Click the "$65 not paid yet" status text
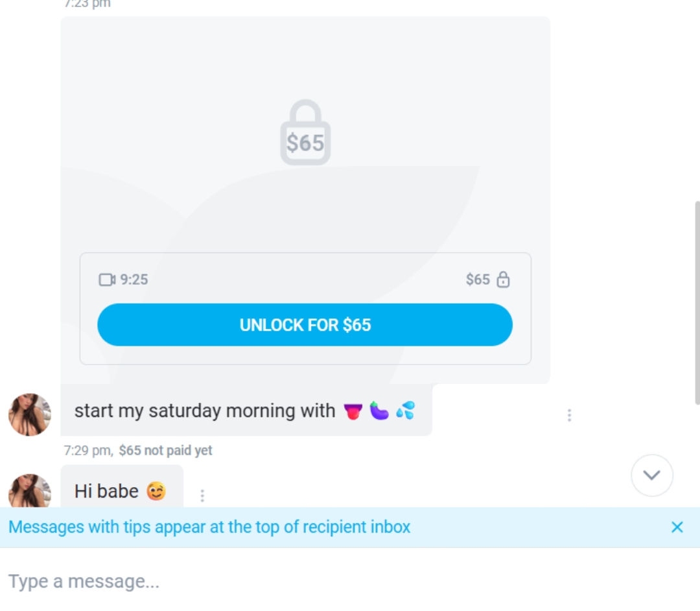 [x=165, y=450]
